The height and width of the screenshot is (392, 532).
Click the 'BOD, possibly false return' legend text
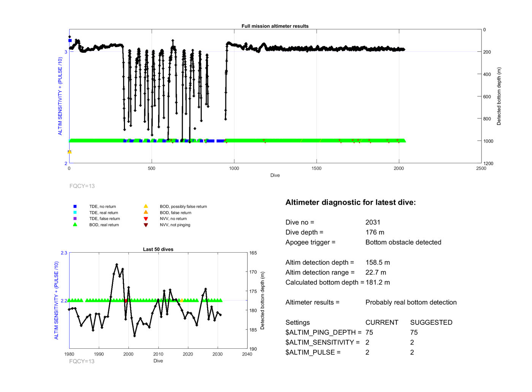point(184,207)
